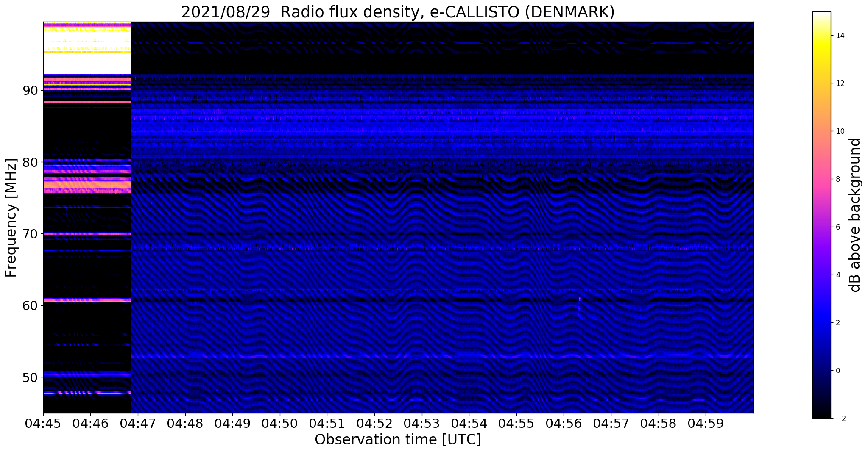Click the 50 MHz frequency tick label
This screenshot has height=452, width=868.
click(x=30, y=377)
